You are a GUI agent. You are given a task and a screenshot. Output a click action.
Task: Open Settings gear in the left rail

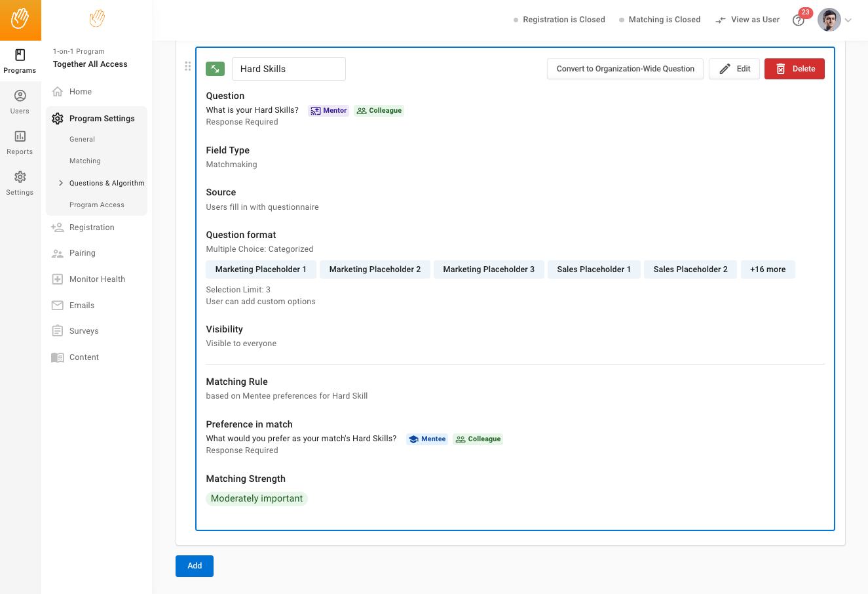(x=20, y=183)
